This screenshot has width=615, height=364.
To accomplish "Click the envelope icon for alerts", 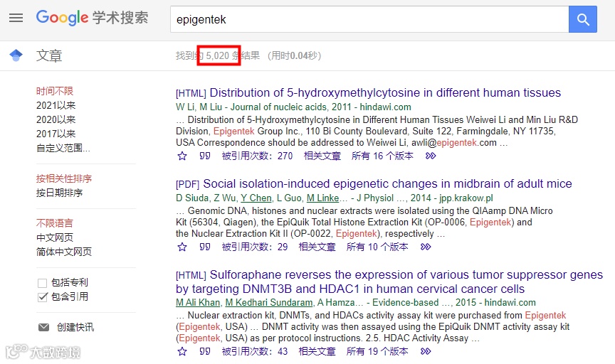I will point(43,327).
